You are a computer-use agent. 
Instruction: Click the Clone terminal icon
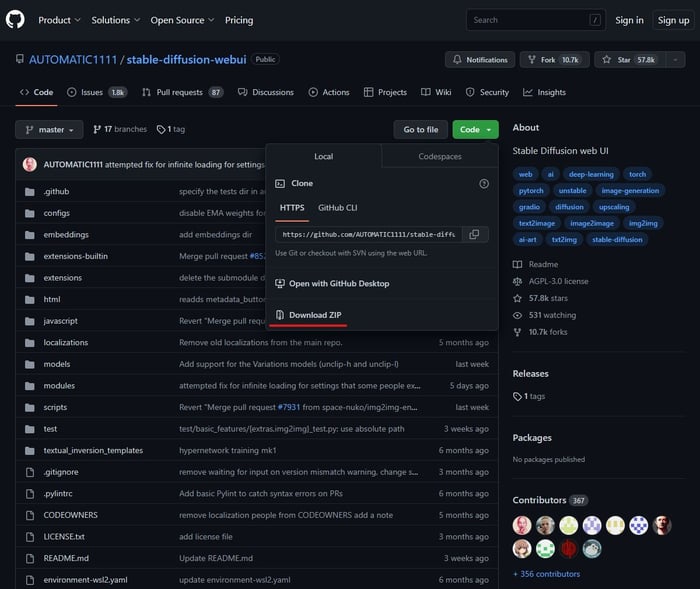(280, 184)
